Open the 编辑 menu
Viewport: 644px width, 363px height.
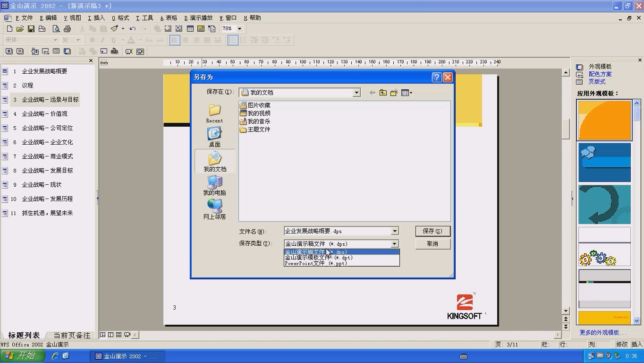(48, 18)
